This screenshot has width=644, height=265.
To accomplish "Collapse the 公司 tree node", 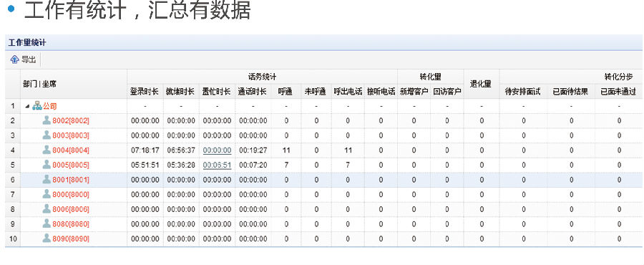I will [x=27, y=107].
